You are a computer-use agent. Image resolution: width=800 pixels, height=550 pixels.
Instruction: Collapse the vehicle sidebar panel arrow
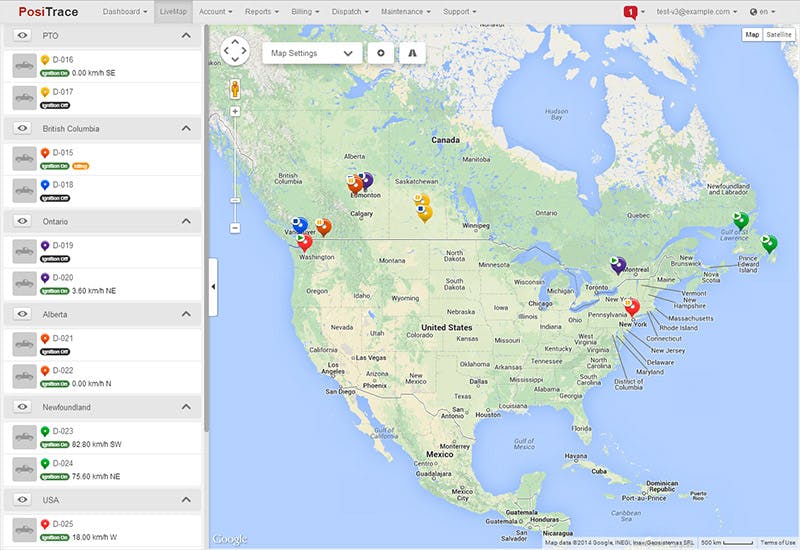pos(213,287)
